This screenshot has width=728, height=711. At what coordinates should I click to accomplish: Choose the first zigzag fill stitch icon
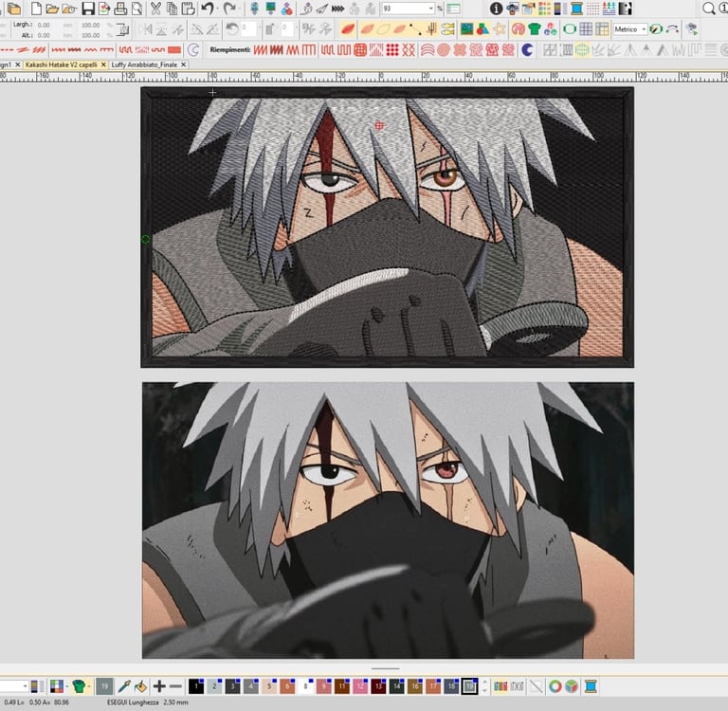pyautogui.click(x=261, y=49)
